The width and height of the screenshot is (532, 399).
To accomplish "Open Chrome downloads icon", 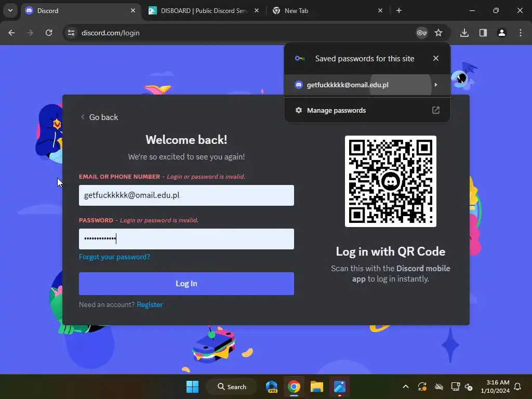I will [x=464, y=33].
